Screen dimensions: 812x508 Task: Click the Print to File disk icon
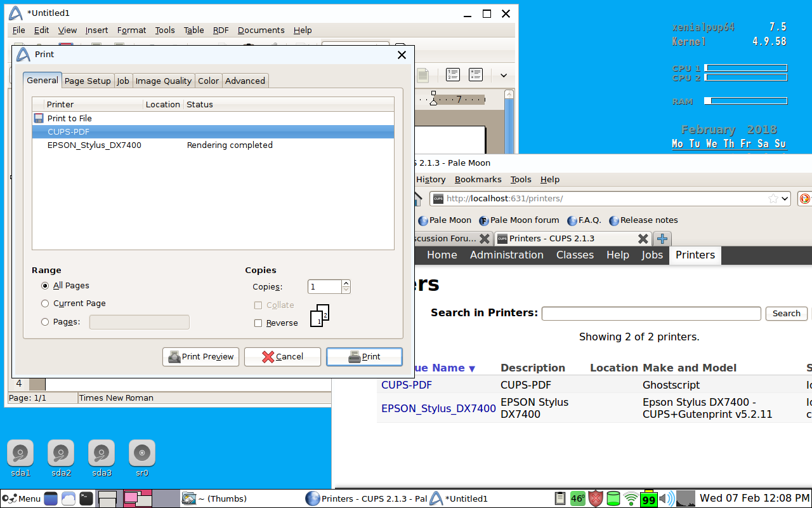[39, 118]
